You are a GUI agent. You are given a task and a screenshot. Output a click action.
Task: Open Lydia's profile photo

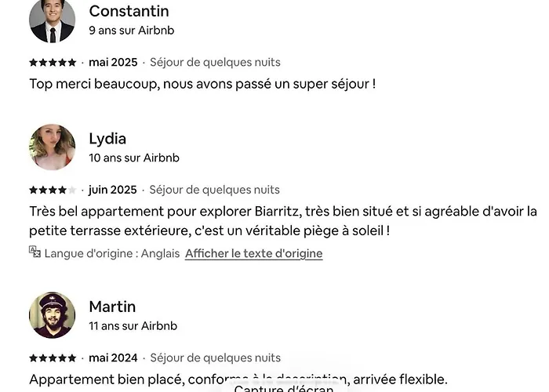pyautogui.click(x=52, y=147)
